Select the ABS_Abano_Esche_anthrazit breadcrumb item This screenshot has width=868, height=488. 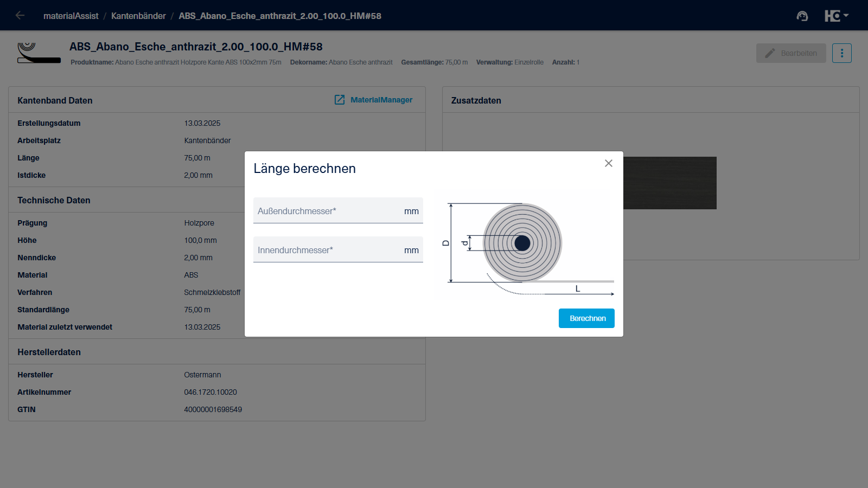click(280, 16)
